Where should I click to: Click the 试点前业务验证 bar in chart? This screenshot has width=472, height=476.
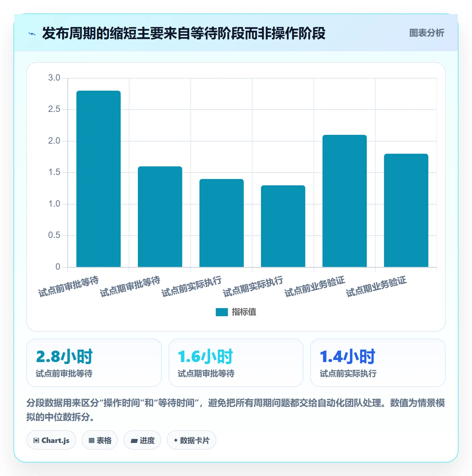pos(345,201)
